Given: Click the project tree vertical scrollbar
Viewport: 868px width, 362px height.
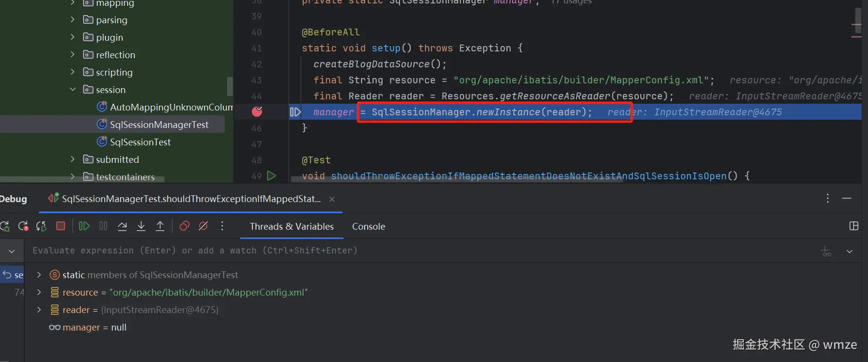Looking at the screenshot, I should (230, 86).
